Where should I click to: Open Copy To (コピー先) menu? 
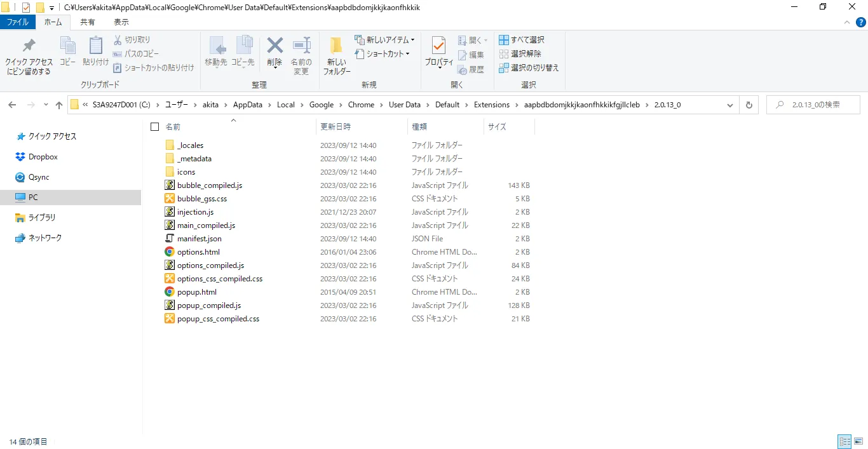[x=243, y=51]
